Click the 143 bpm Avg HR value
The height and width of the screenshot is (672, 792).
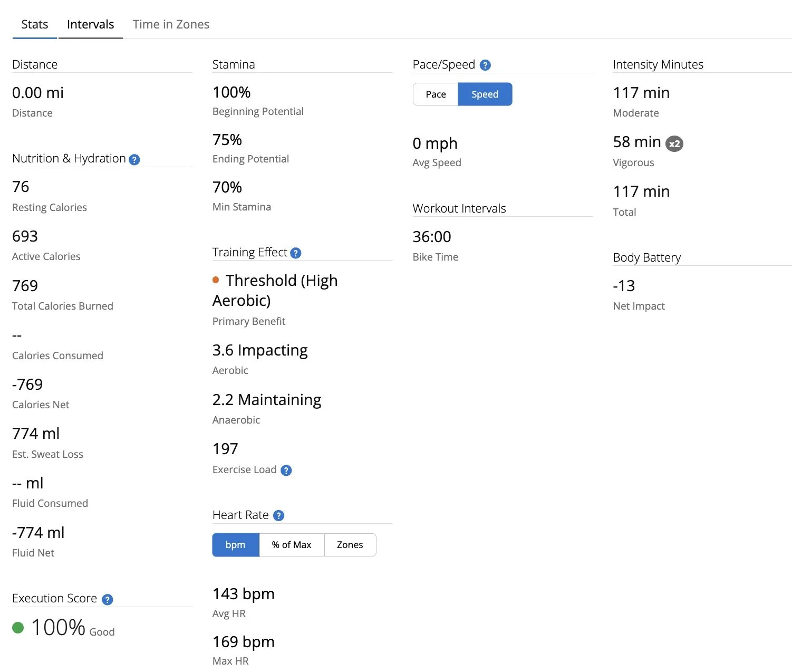coord(244,594)
